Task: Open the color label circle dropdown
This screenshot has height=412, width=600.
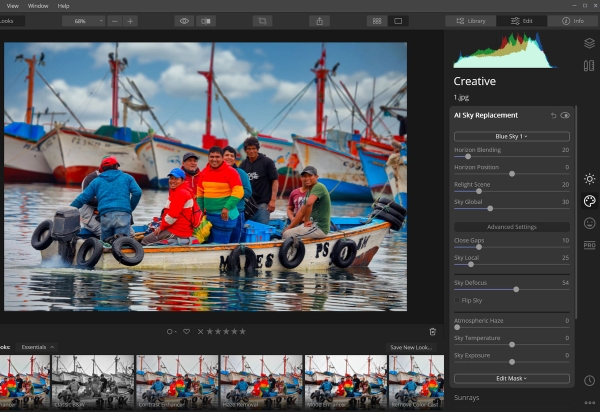Action: (x=171, y=331)
